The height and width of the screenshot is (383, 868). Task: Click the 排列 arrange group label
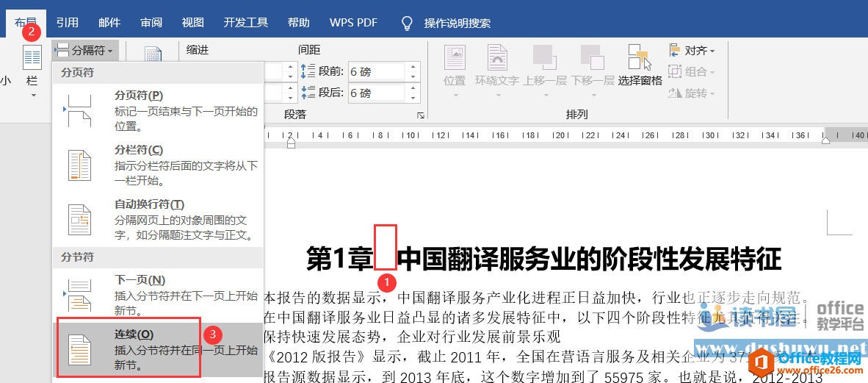(x=576, y=115)
